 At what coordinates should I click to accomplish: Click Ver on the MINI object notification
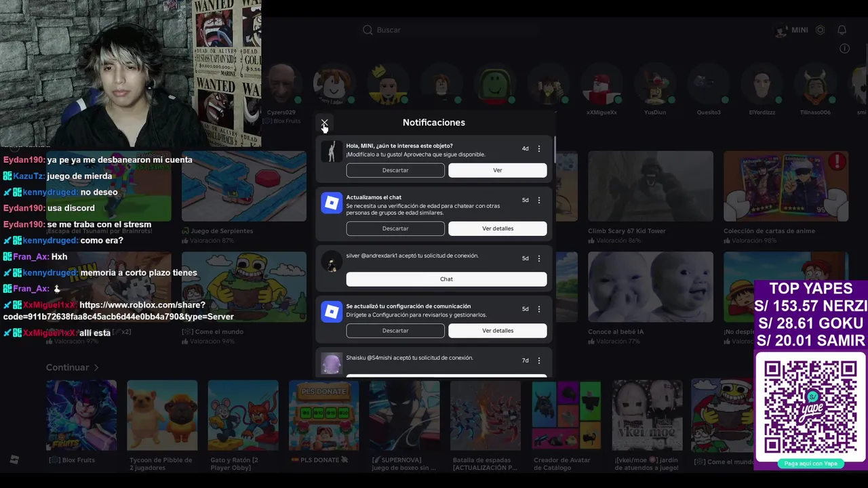[x=498, y=170]
